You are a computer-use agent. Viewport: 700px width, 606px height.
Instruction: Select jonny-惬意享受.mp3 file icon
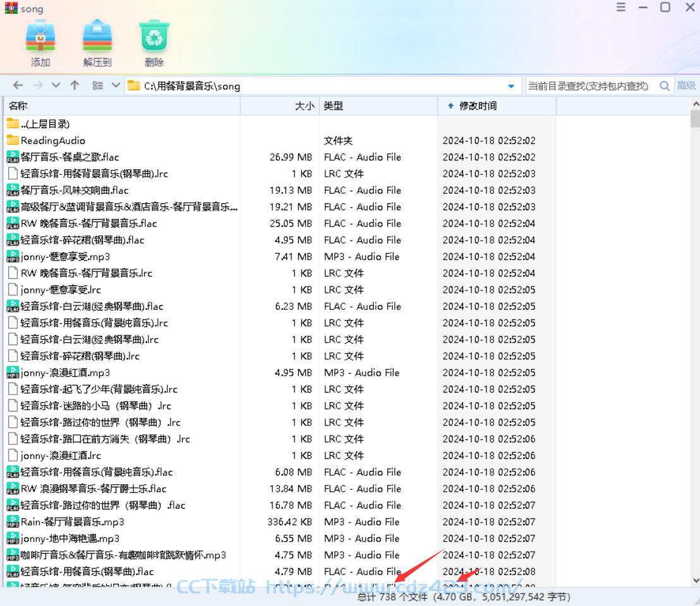(13, 256)
